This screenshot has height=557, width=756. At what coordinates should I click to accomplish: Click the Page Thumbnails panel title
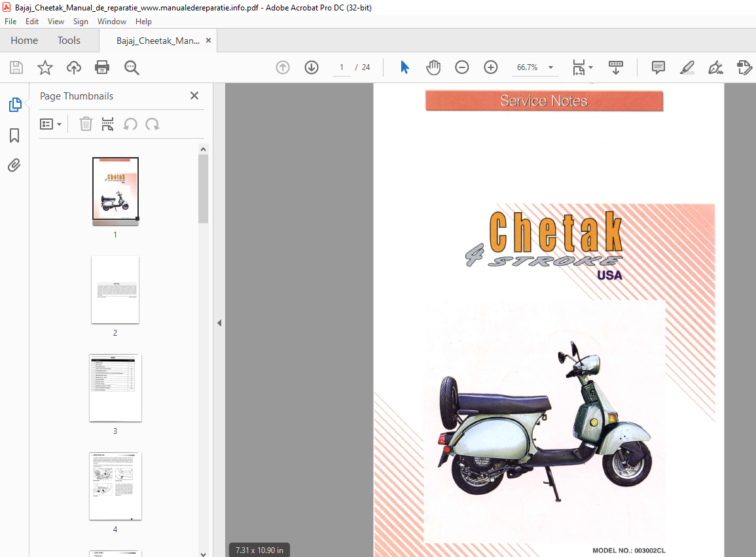pyautogui.click(x=77, y=96)
